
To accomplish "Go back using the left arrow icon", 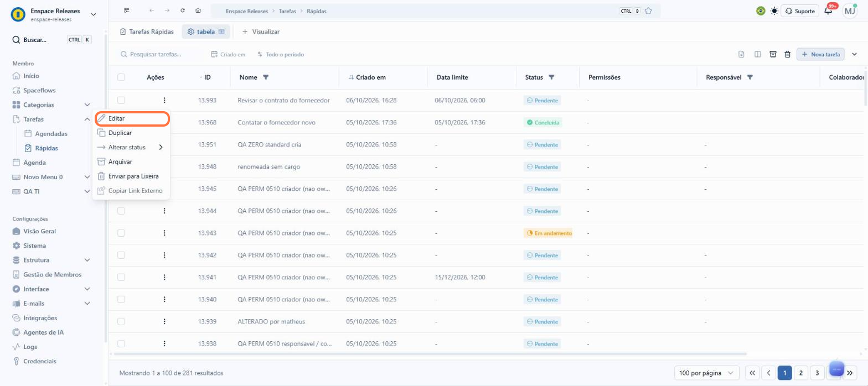I will 152,11.
